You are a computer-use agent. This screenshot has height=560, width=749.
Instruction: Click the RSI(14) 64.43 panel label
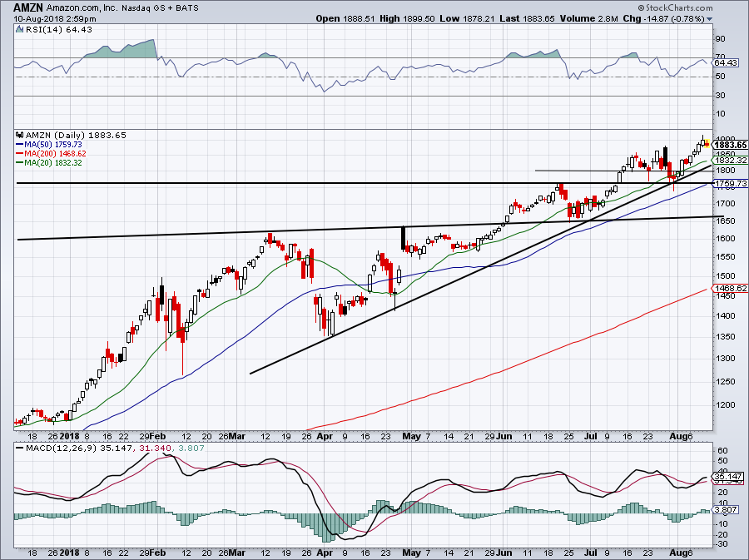point(58,30)
